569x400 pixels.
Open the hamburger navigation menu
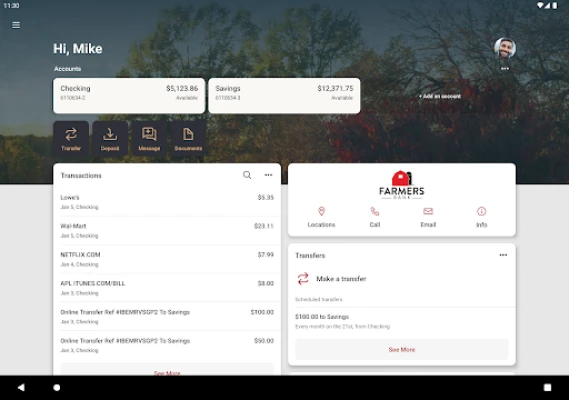click(16, 25)
